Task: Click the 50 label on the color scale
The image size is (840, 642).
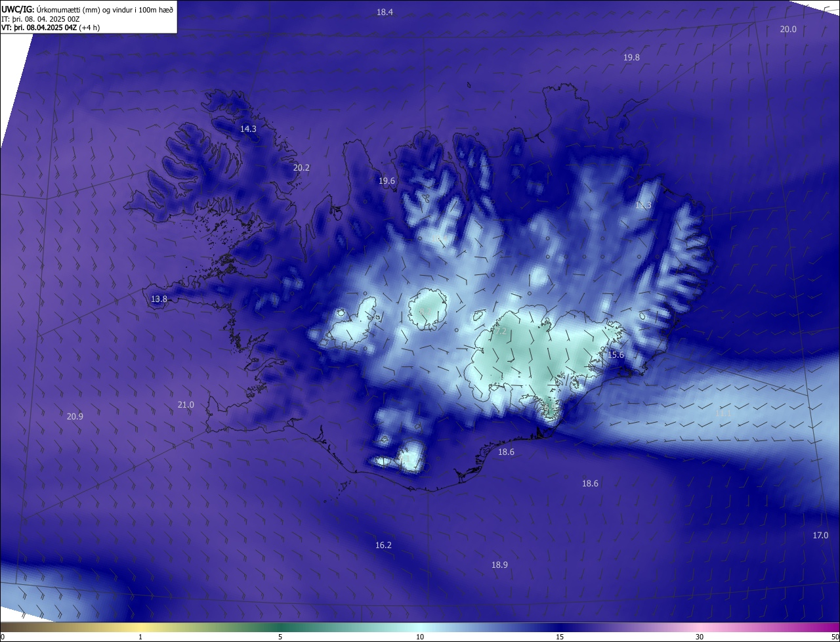Action: click(x=835, y=637)
